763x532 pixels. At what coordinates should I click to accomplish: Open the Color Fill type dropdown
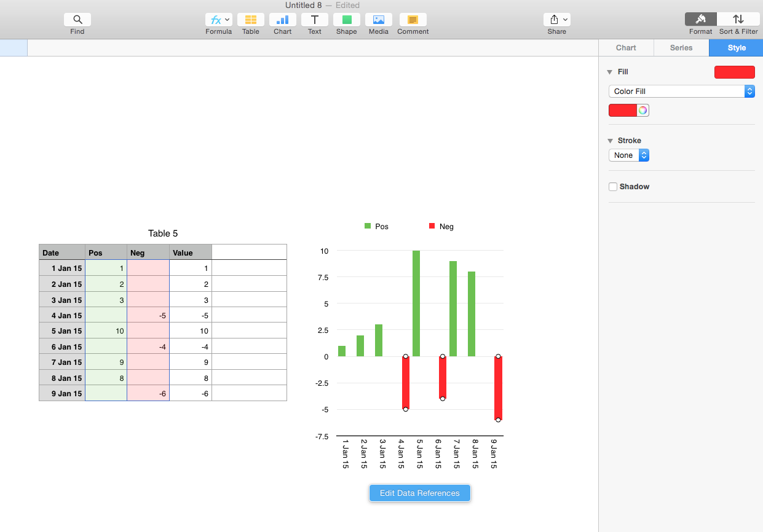click(681, 92)
